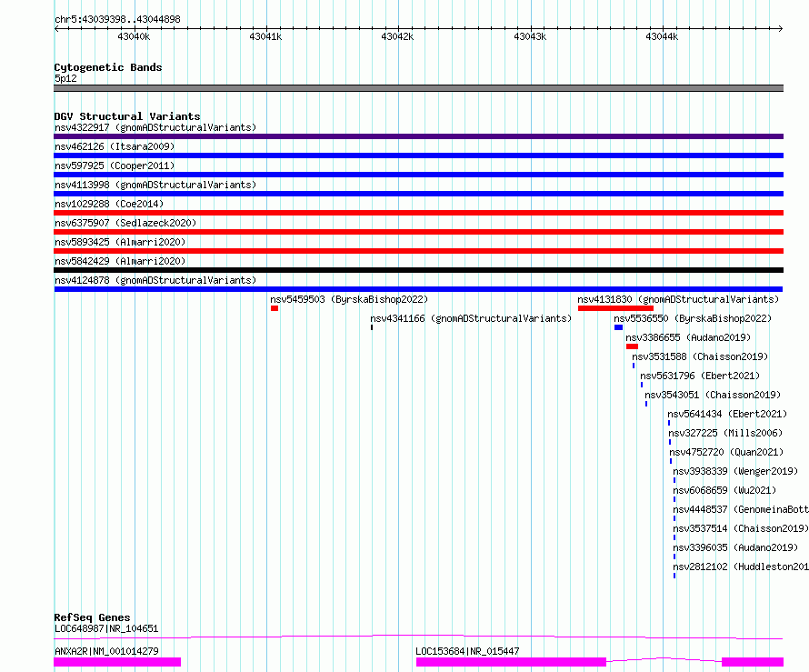Select the 5p12 band label

[x=65, y=78]
